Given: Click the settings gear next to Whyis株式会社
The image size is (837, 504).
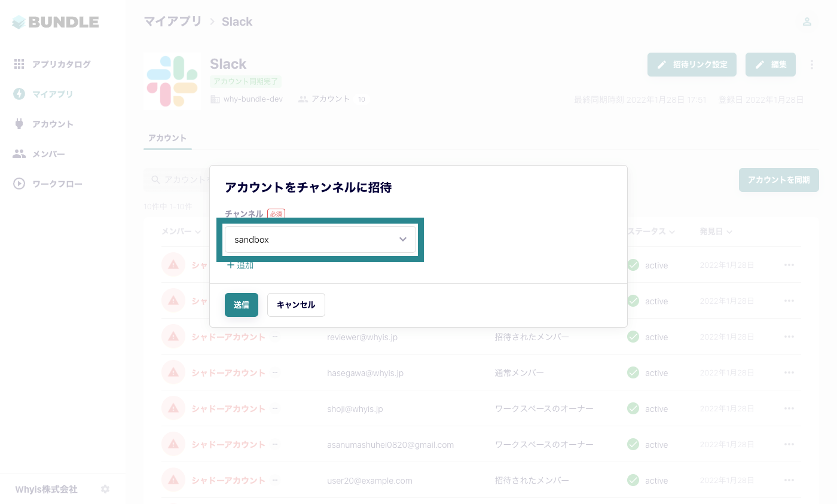Looking at the screenshot, I should (x=105, y=489).
